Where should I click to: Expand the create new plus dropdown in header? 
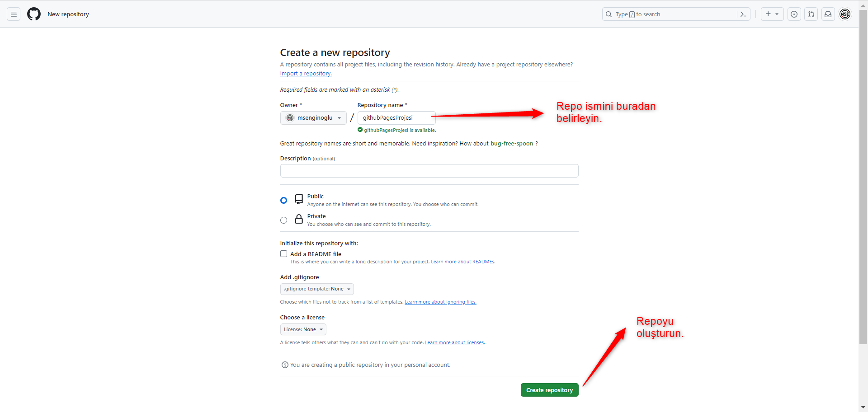[x=772, y=14]
